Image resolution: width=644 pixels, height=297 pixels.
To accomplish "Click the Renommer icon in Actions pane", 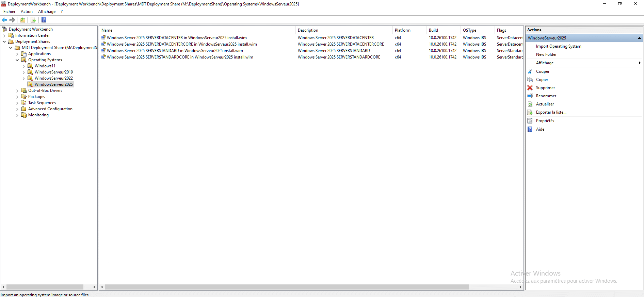I will tap(530, 96).
